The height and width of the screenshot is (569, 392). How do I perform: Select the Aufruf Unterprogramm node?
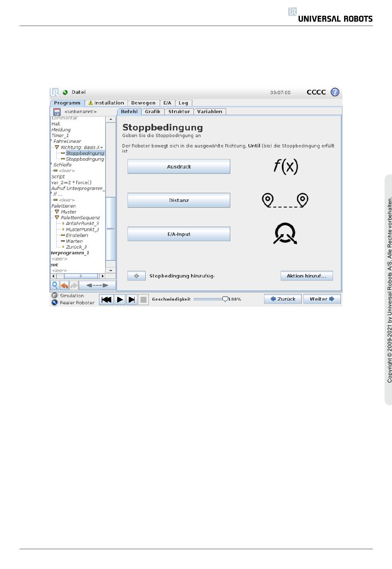[x=78, y=188]
